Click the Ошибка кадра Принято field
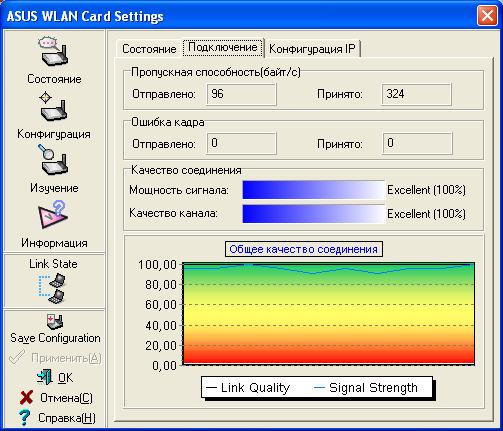503x431 pixels. coord(417,143)
